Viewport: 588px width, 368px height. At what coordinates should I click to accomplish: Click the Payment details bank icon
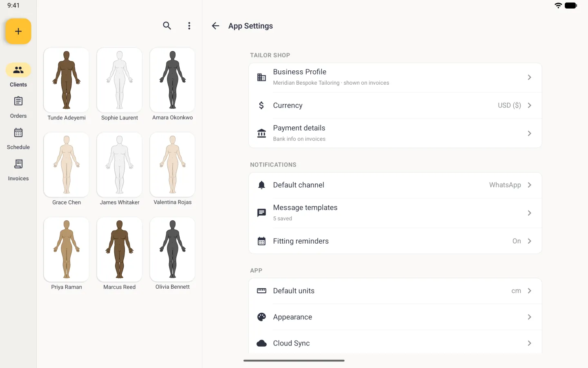coord(262,133)
